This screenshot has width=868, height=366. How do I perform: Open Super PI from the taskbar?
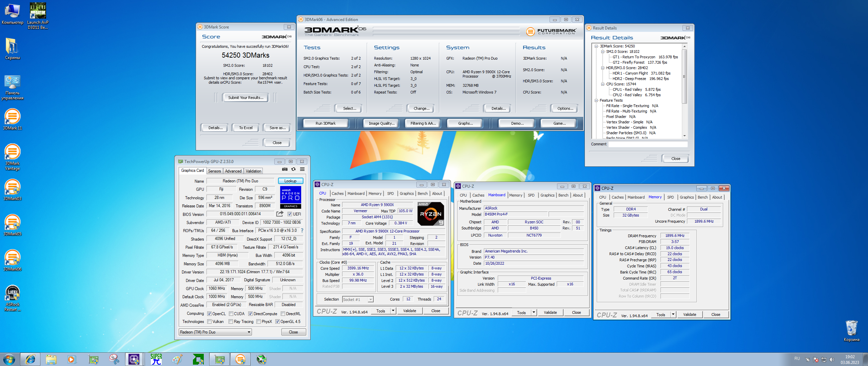click(x=156, y=359)
